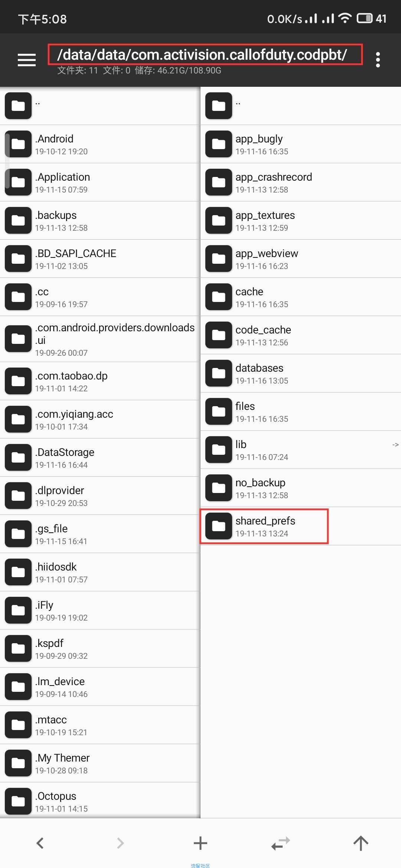Tap the forward arrow in bottom bar
401x868 pixels.
[120, 843]
